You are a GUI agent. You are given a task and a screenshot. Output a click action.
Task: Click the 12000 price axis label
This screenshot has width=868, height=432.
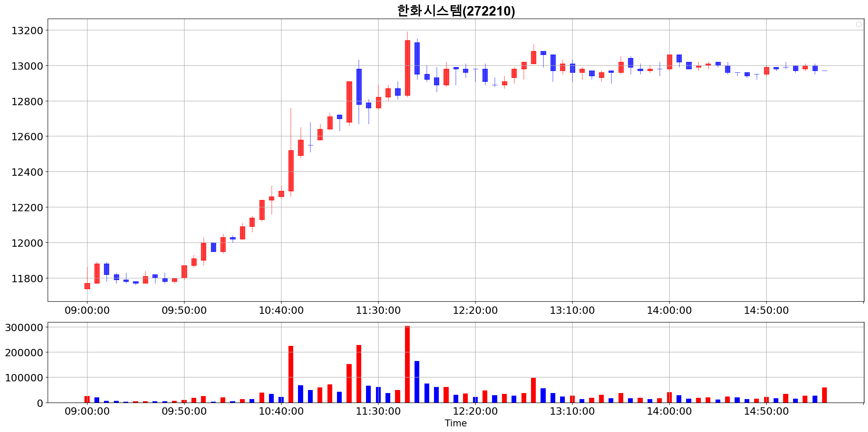point(27,243)
